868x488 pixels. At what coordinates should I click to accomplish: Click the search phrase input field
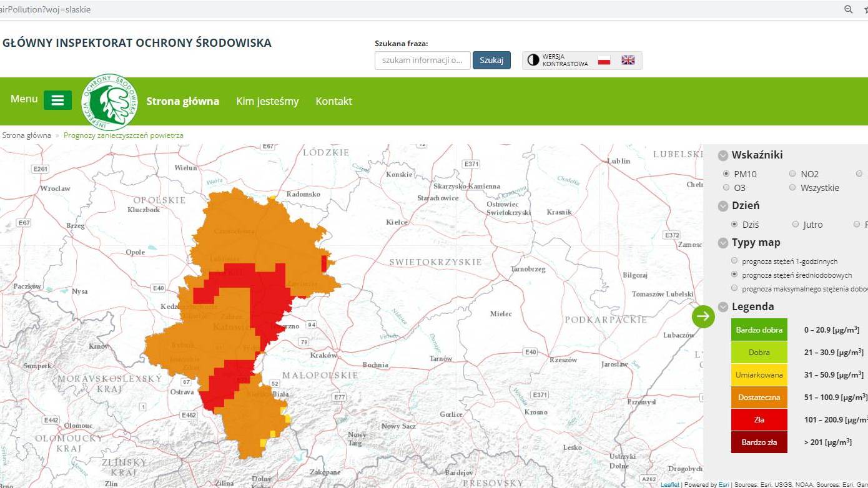coord(422,61)
